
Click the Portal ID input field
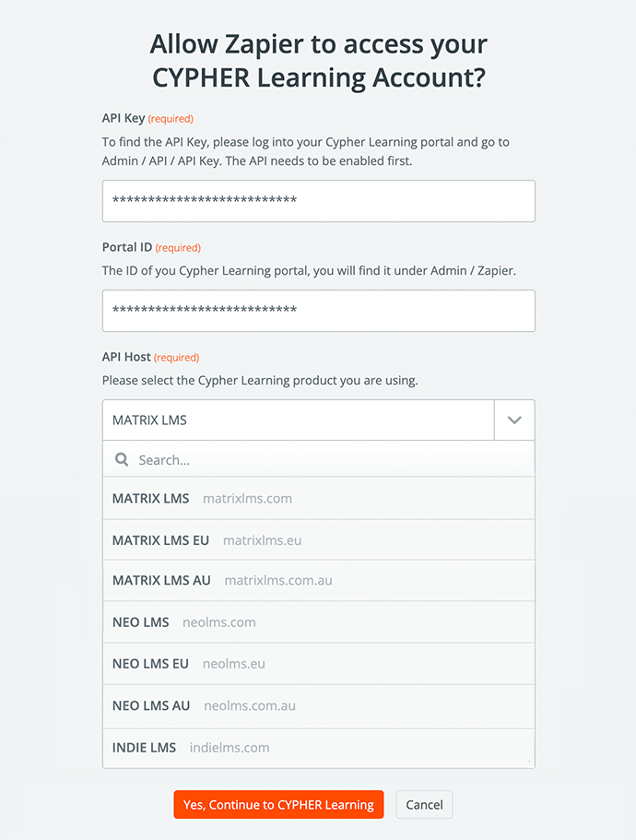[x=318, y=311]
